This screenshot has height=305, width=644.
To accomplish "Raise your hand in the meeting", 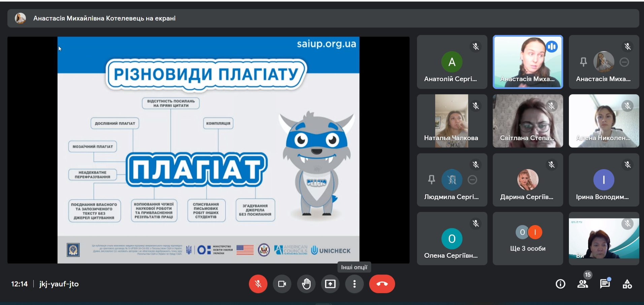I will pyautogui.click(x=306, y=284).
